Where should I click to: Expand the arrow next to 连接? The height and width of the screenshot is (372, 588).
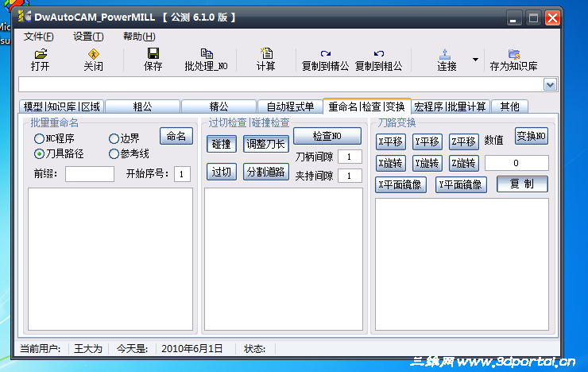475,60
